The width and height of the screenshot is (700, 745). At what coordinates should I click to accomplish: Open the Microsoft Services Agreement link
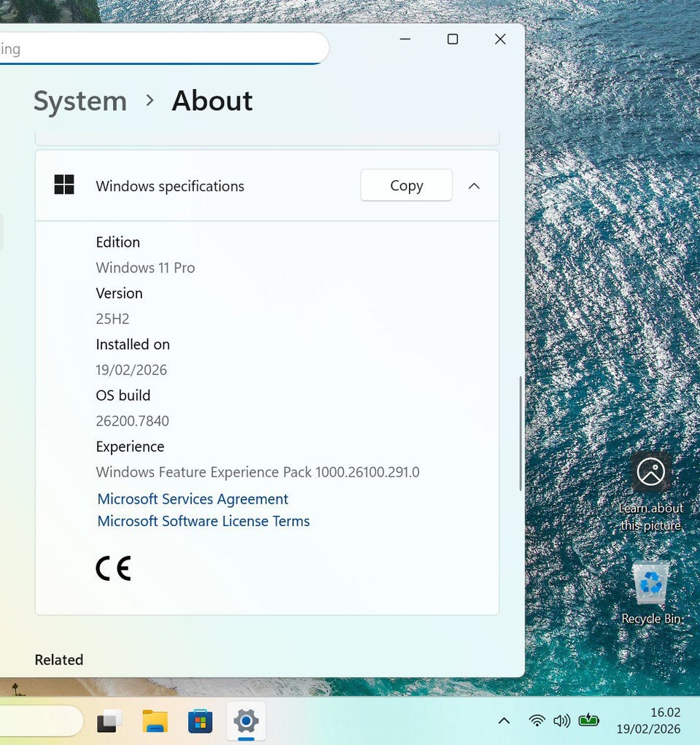192,499
